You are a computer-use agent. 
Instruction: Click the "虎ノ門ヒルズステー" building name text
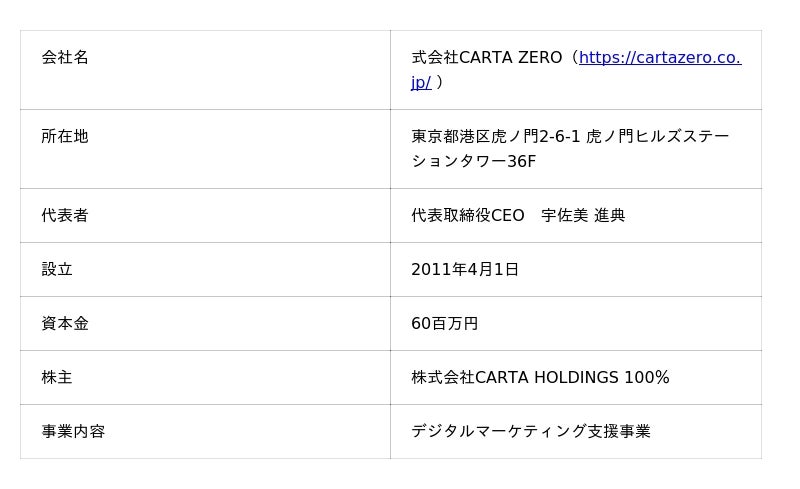[x=658, y=137]
